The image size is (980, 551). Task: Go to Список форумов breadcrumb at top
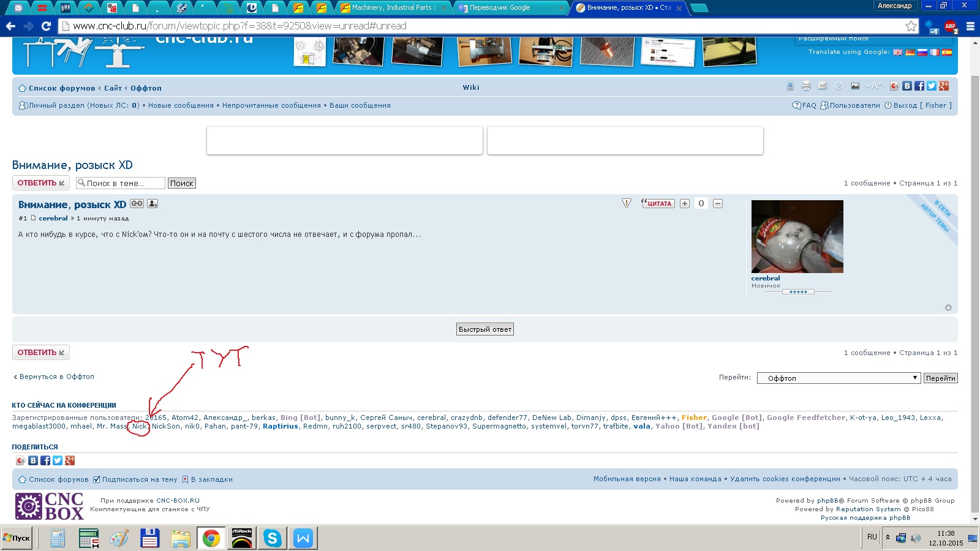pyautogui.click(x=62, y=88)
